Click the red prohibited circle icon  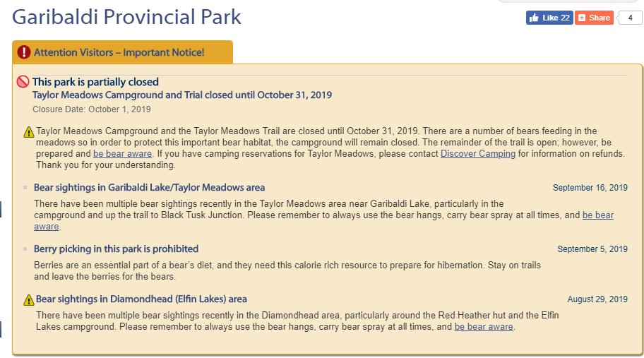(x=23, y=82)
